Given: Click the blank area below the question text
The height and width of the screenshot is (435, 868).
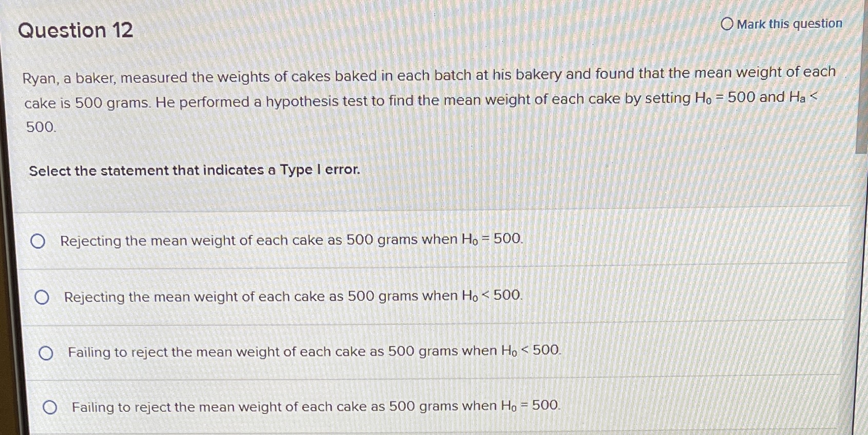Looking at the screenshot, I should coord(360,201).
